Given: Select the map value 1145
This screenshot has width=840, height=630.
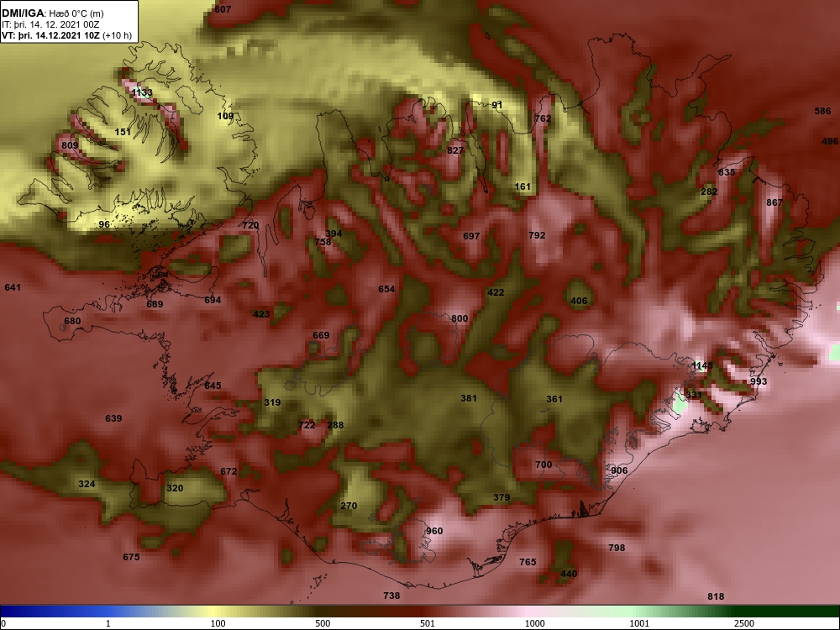Looking at the screenshot, I should pyautogui.click(x=703, y=366).
